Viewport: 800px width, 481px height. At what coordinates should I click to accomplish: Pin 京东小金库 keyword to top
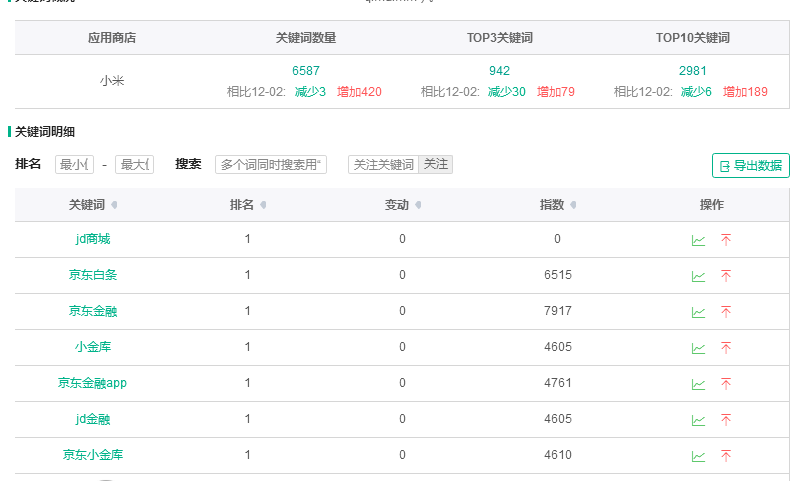[726, 455]
